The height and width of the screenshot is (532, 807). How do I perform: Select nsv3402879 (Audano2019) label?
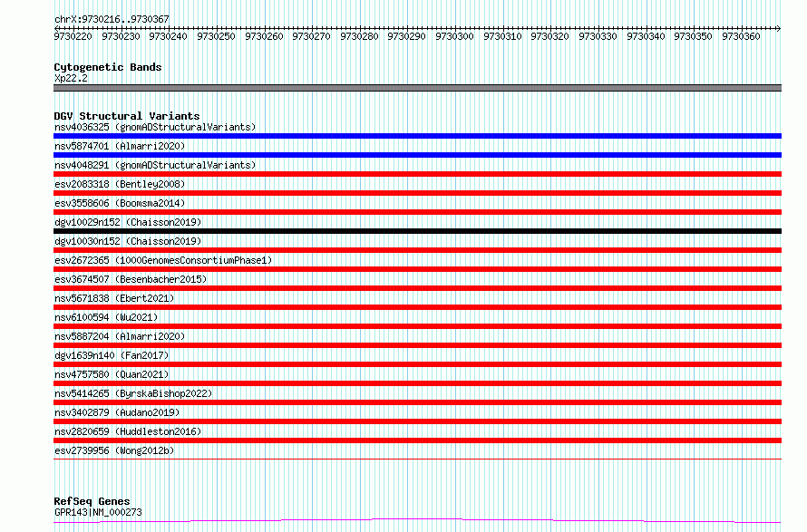[117, 412]
